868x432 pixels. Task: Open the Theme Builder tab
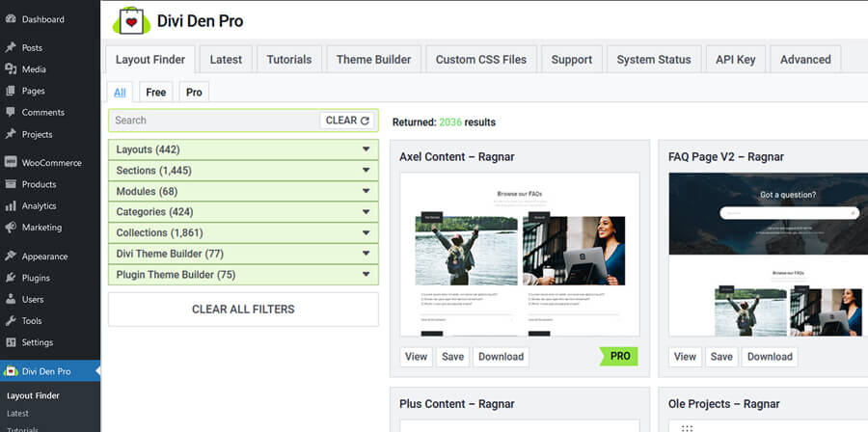pyautogui.click(x=373, y=60)
